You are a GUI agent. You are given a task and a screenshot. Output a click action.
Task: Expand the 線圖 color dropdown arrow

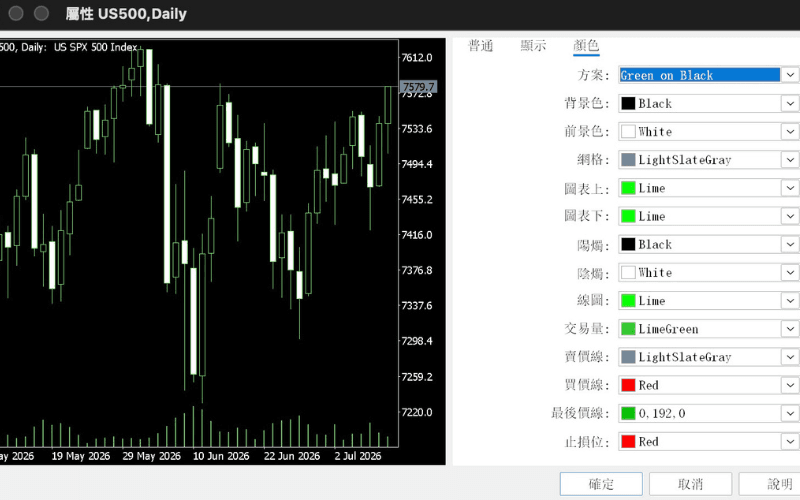pos(790,301)
